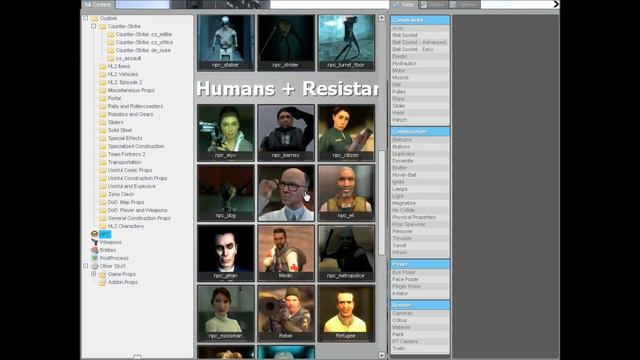Spawn the npc_gman thumbnail
The height and width of the screenshot is (360, 640).
click(x=226, y=253)
